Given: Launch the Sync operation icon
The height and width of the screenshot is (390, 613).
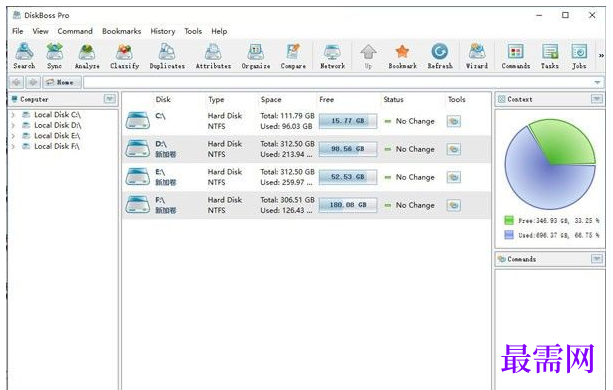Looking at the screenshot, I should pos(54,56).
